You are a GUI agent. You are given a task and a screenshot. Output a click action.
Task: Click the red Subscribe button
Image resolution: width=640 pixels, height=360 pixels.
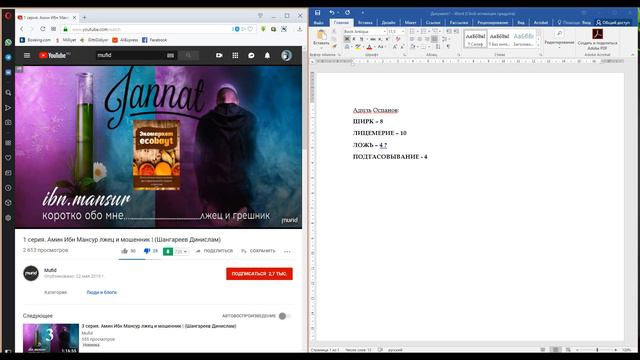coord(259,274)
